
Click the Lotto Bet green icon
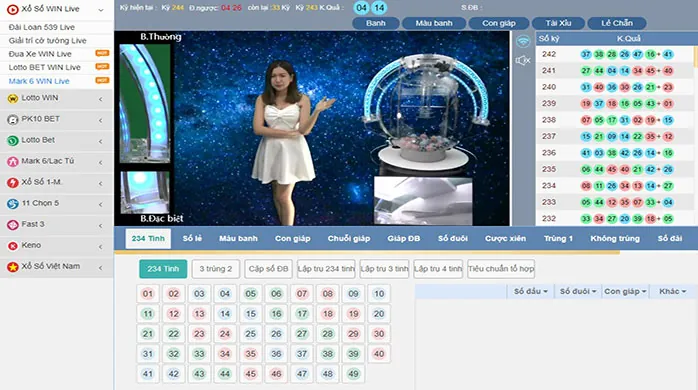click(x=12, y=141)
